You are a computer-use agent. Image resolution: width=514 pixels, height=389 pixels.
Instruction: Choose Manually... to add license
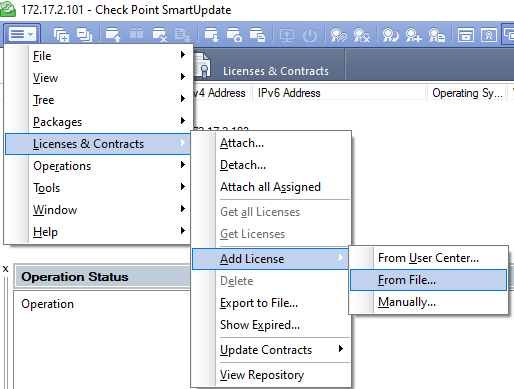pos(428,302)
